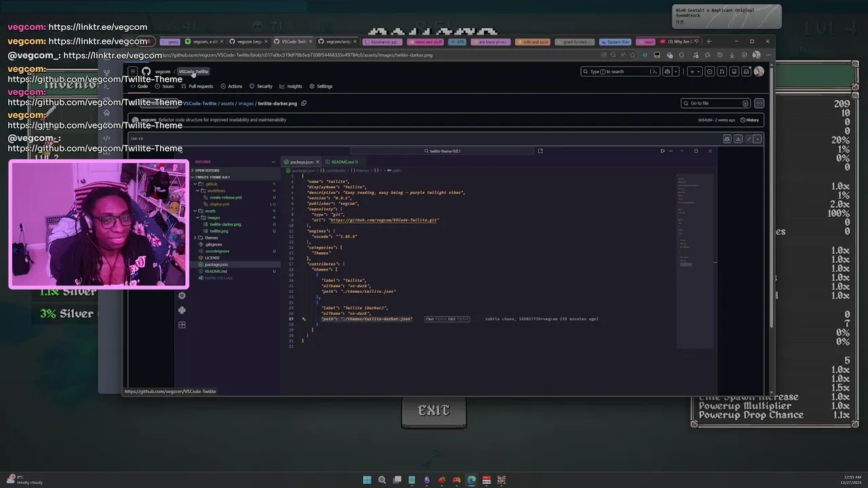Click lightbulb code action on line 27
This screenshot has height=488, width=868.
click(x=304, y=319)
